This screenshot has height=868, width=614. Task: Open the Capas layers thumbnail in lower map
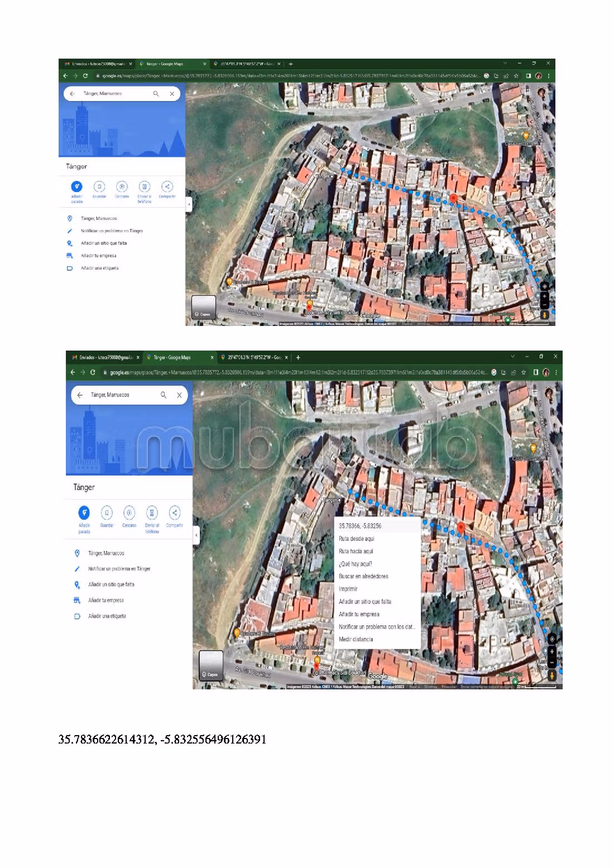(211, 665)
